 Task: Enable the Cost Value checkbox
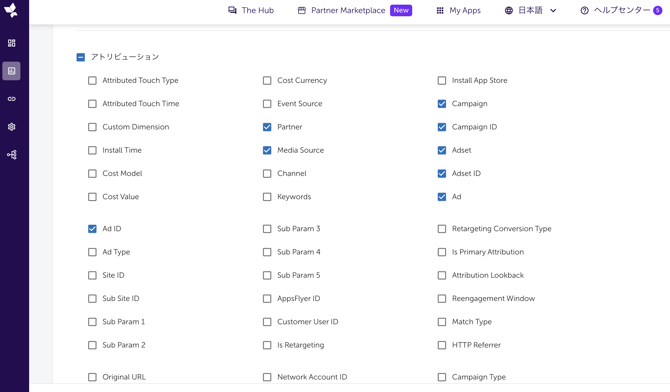pyautogui.click(x=92, y=197)
